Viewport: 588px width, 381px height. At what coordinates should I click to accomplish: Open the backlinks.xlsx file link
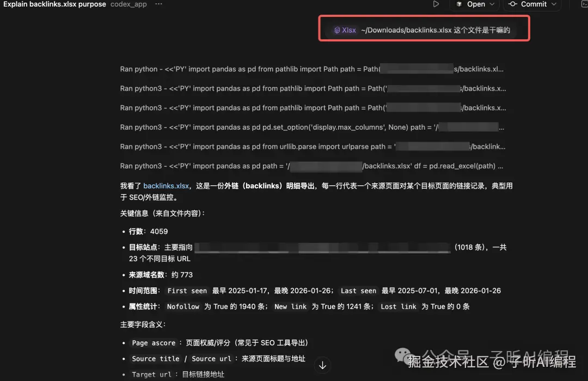pos(166,185)
